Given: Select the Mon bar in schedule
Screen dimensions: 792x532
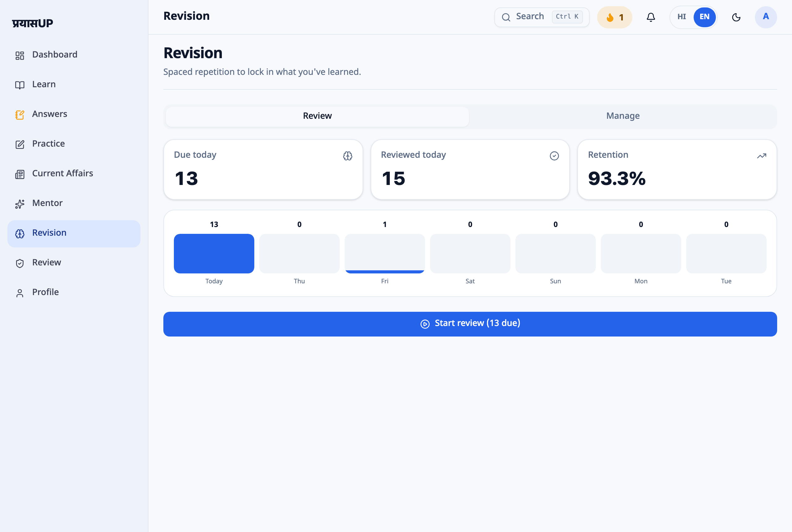Looking at the screenshot, I should tap(641, 253).
